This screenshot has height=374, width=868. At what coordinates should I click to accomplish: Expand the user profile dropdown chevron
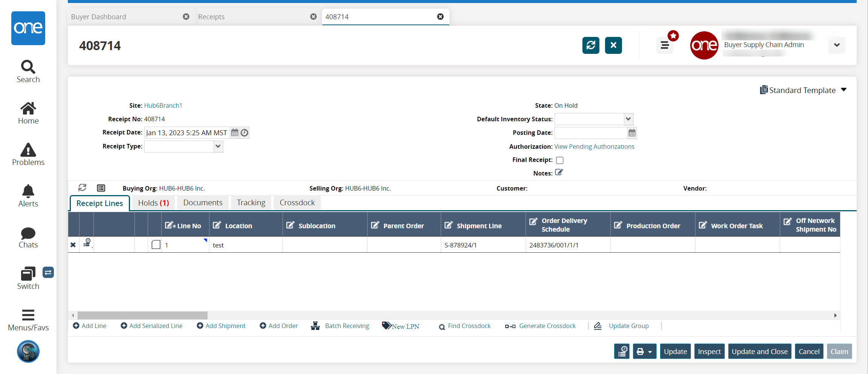click(837, 45)
